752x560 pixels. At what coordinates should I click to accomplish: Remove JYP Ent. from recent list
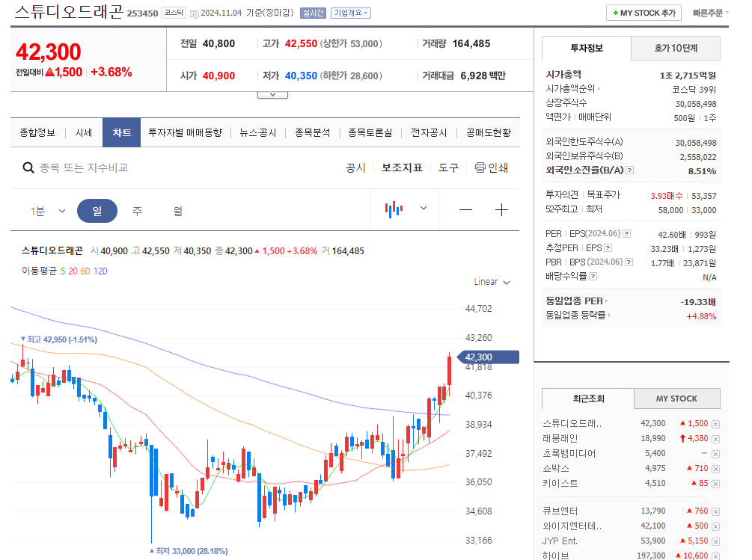pos(715,541)
